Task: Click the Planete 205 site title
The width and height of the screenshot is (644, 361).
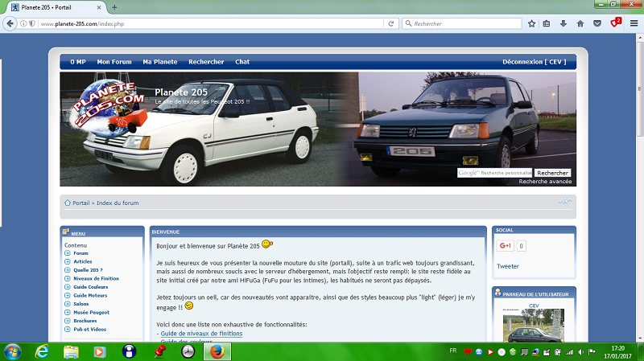Action: pyautogui.click(x=181, y=92)
